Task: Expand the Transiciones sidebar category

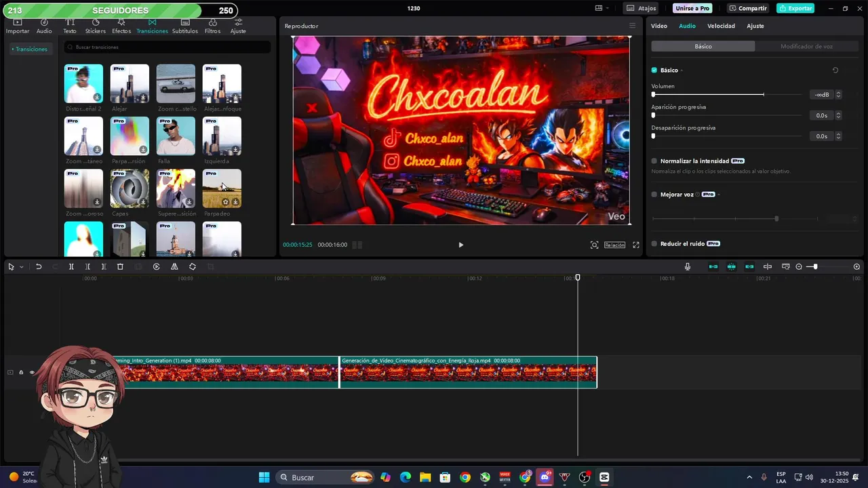Action: pyautogui.click(x=29, y=49)
